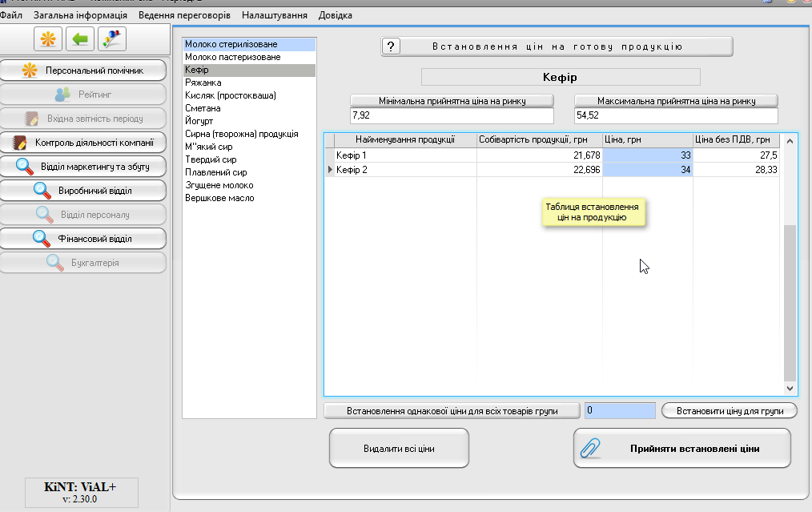812x512 pixels.
Task: Open the Налаштування menu
Action: (x=275, y=15)
